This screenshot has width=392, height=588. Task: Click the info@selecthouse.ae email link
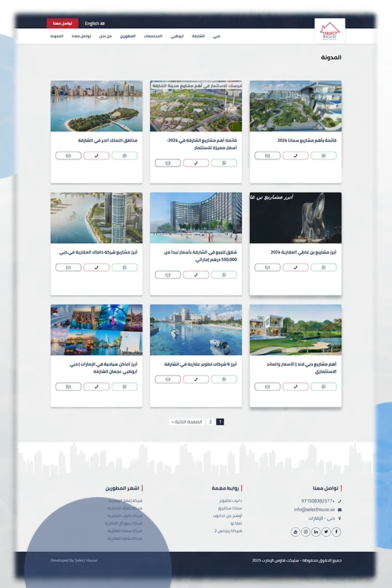[314, 510]
